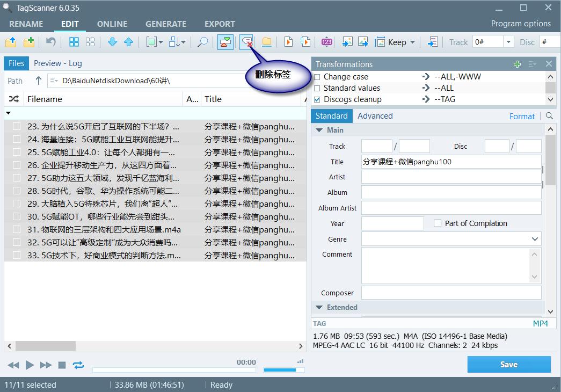This screenshot has width=561, height=392.
Task: Select the Write tags icon
Action: (224, 42)
